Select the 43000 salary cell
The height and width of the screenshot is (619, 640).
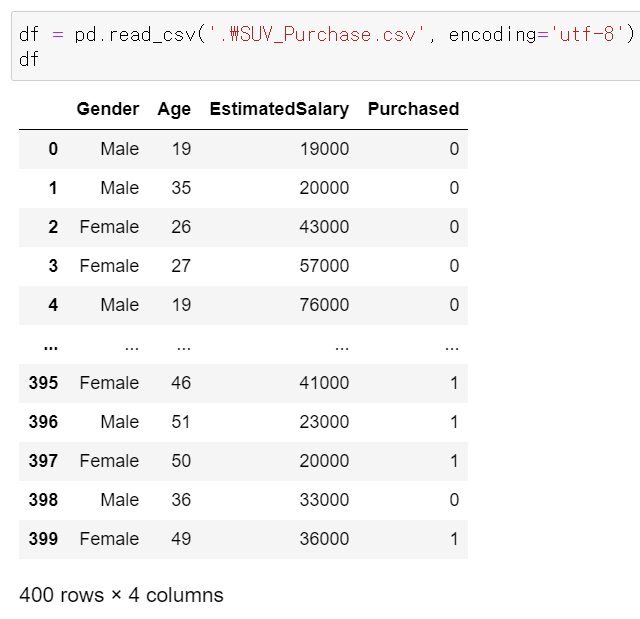(x=324, y=227)
